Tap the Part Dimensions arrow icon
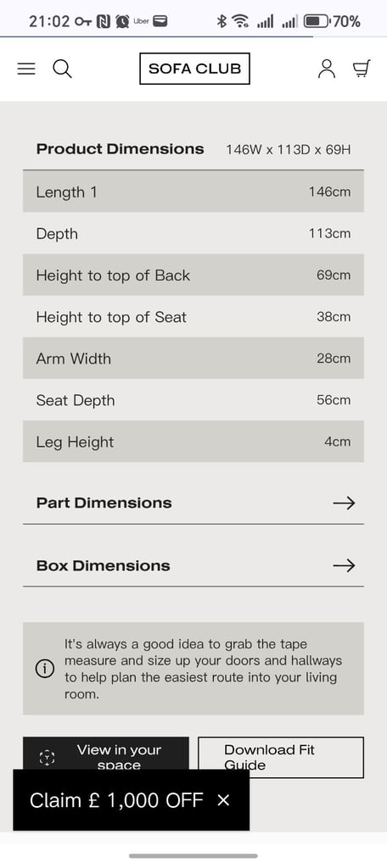Screen dimensions: 387x868 pyautogui.click(x=344, y=503)
